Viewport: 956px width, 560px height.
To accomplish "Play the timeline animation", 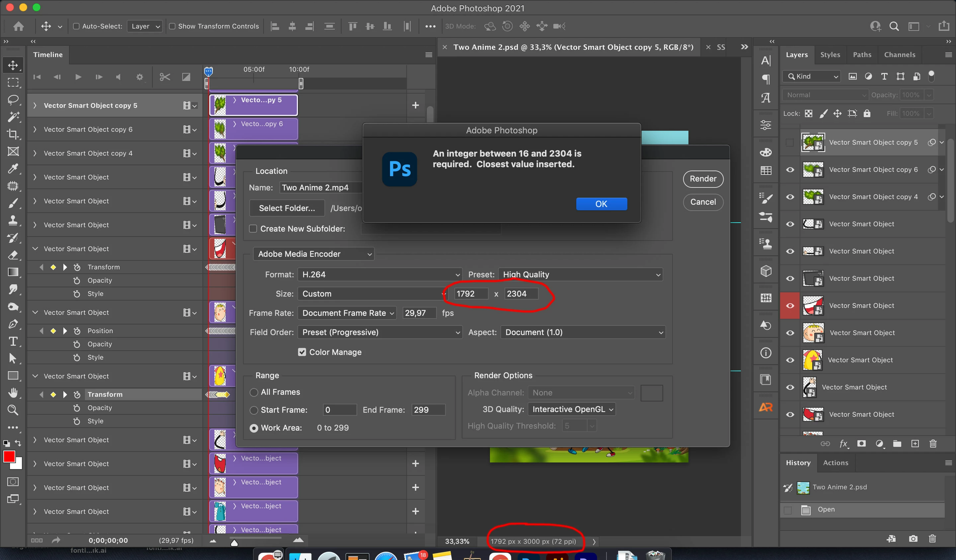I will tap(78, 77).
